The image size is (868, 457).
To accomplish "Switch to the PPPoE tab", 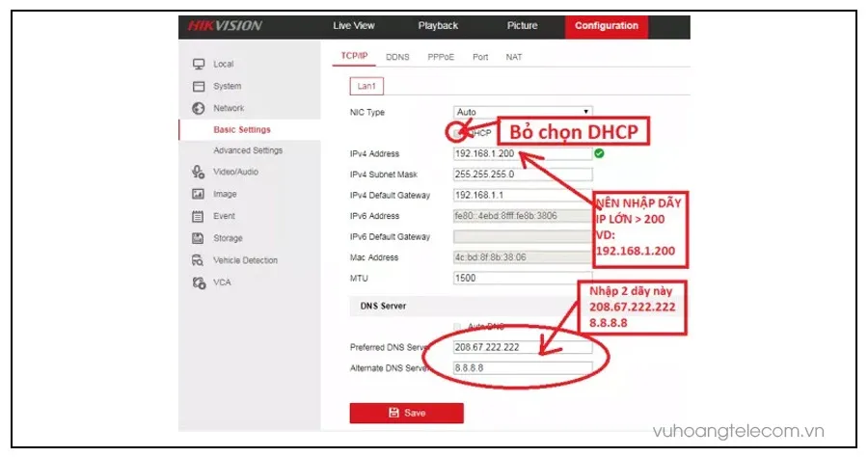I will pos(441,57).
